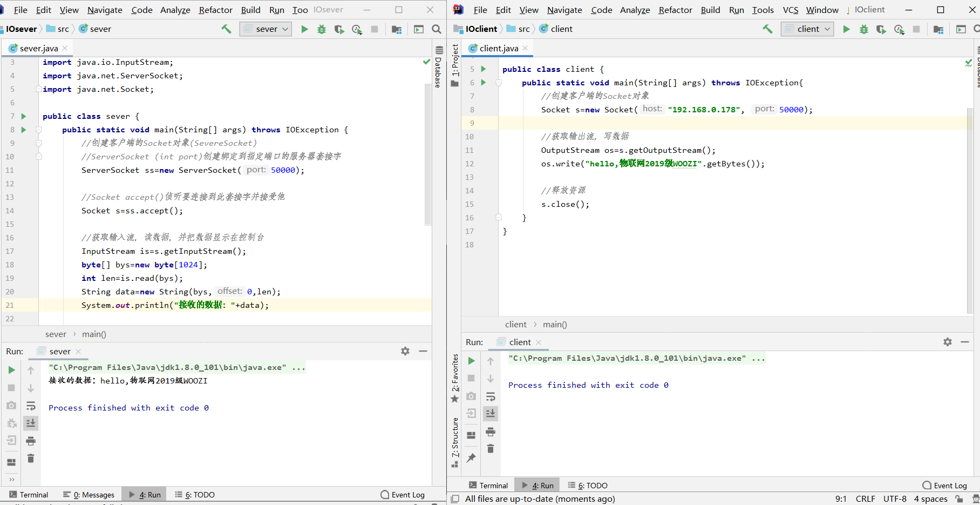The height and width of the screenshot is (505, 980).
Task: Run client with coverage icon
Action: (881, 29)
